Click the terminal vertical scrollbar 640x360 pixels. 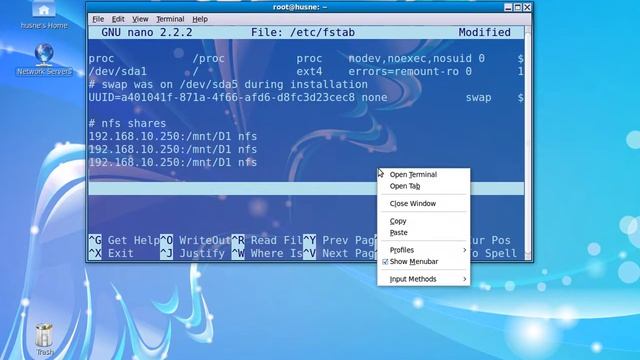[528, 143]
